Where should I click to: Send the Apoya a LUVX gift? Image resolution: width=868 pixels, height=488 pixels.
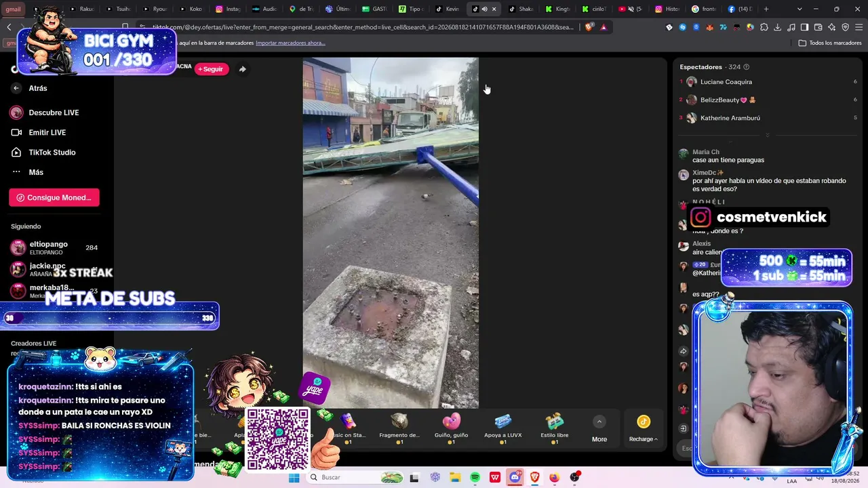pos(502,428)
